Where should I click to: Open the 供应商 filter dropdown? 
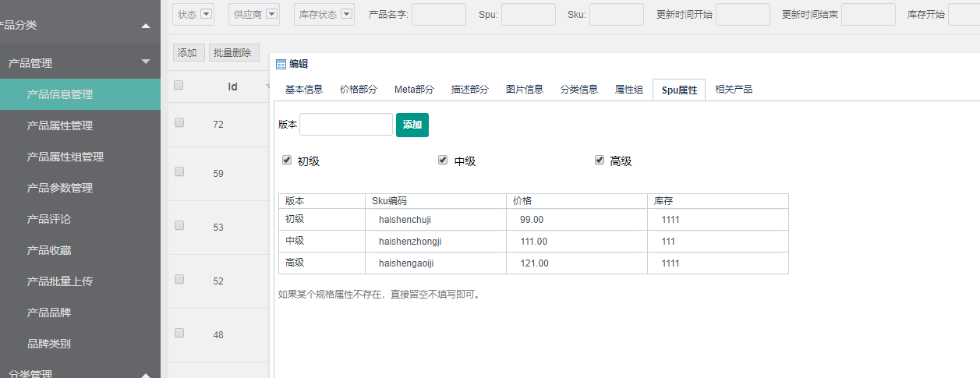[x=272, y=14]
